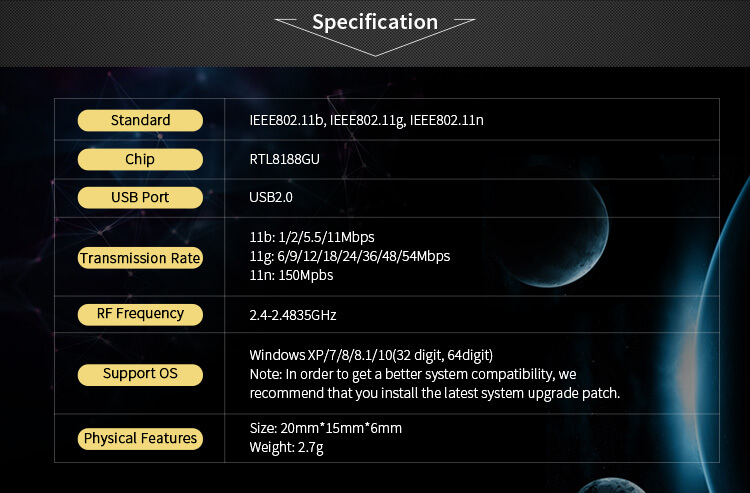Image resolution: width=750 pixels, height=493 pixels.
Task: Click the Windows XP/7/8/8.1/10 compatibility line
Action: [x=371, y=355]
